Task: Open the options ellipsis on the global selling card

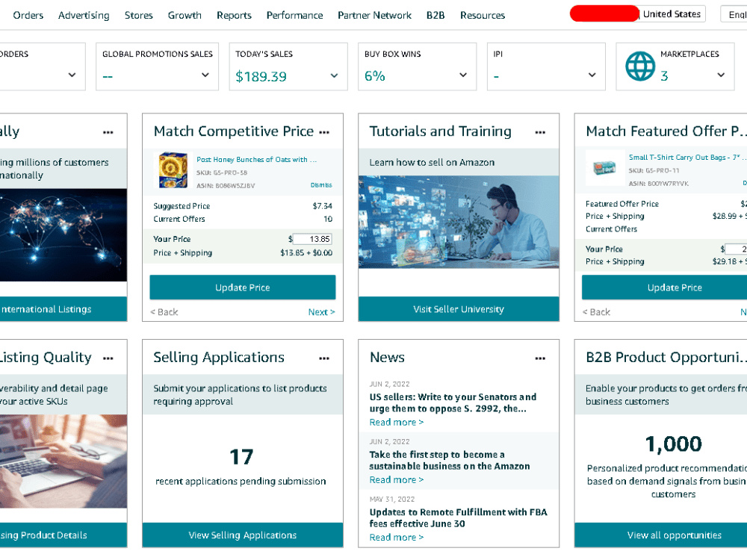Action: click(x=108, y=132)
